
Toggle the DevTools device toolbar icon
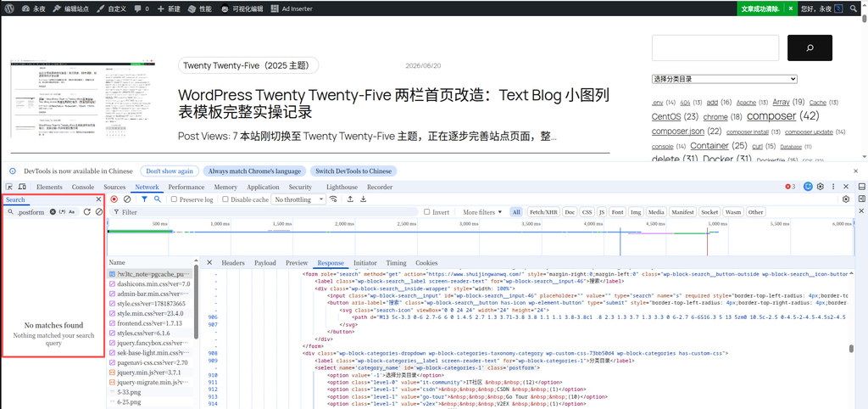tap(22, 188)
